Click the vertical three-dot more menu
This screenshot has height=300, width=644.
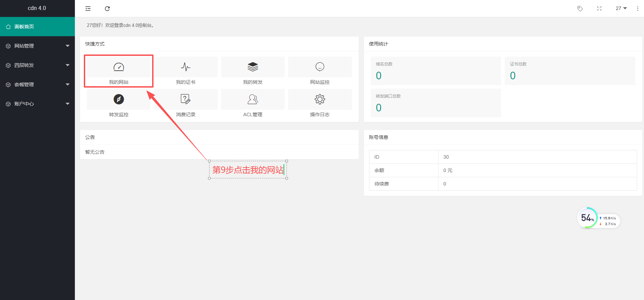637,9
